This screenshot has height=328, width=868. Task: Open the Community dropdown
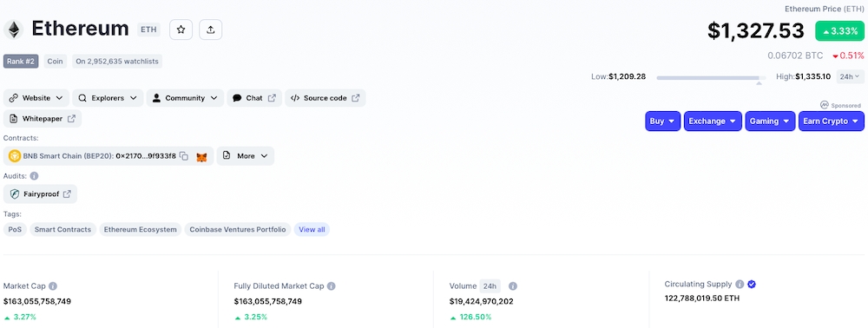(x=186, y=98)
